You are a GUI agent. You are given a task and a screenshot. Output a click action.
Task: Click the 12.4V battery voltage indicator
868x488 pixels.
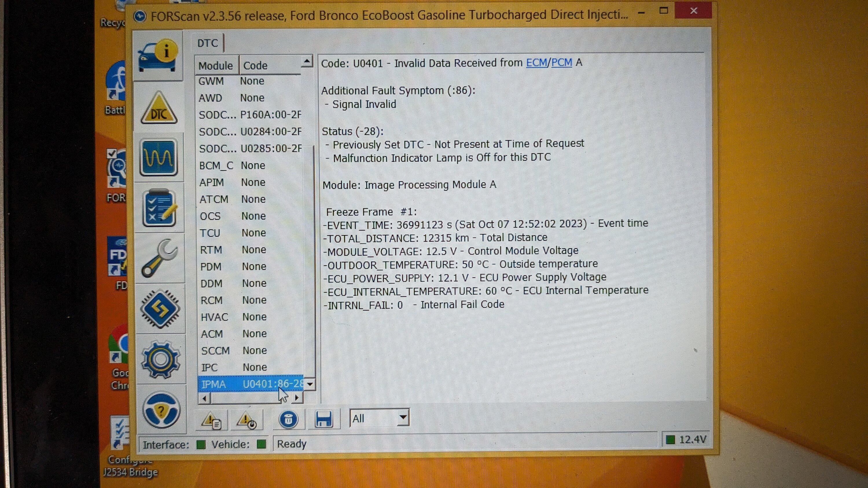686,439
